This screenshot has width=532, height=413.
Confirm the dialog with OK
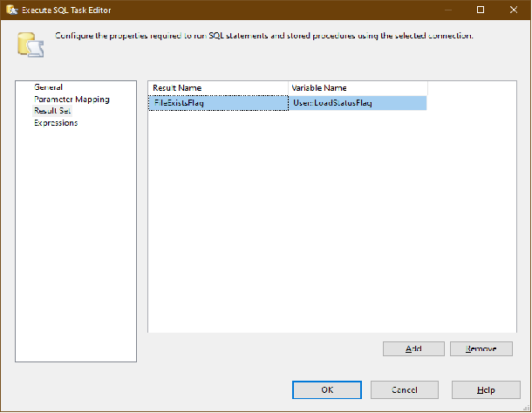[x=327, y=389]
